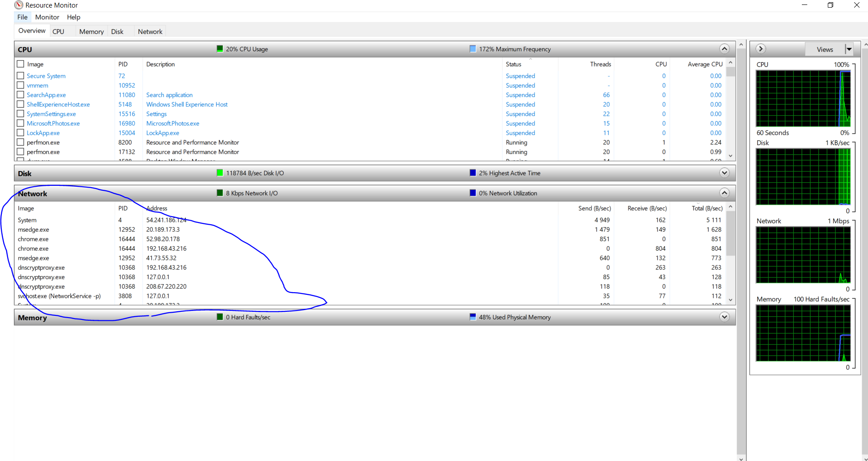This screenshot has width=868, height=461.
Task: Check the ShellExperienceHost.exe checkbox
Action: click(x=20, y=104)
